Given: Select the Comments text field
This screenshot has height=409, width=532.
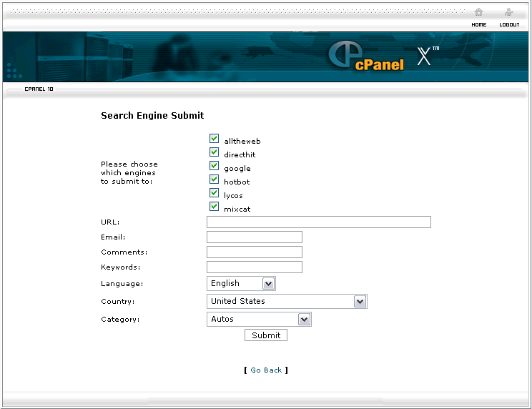Looking at the screenshot, I should (254, 252).
